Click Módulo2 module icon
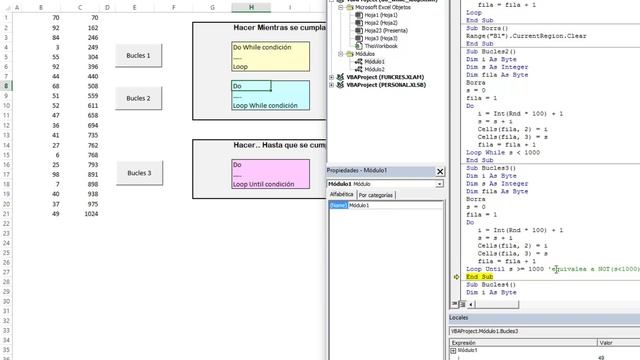Viewport: 640px width, 360px height. pos(359,69)
